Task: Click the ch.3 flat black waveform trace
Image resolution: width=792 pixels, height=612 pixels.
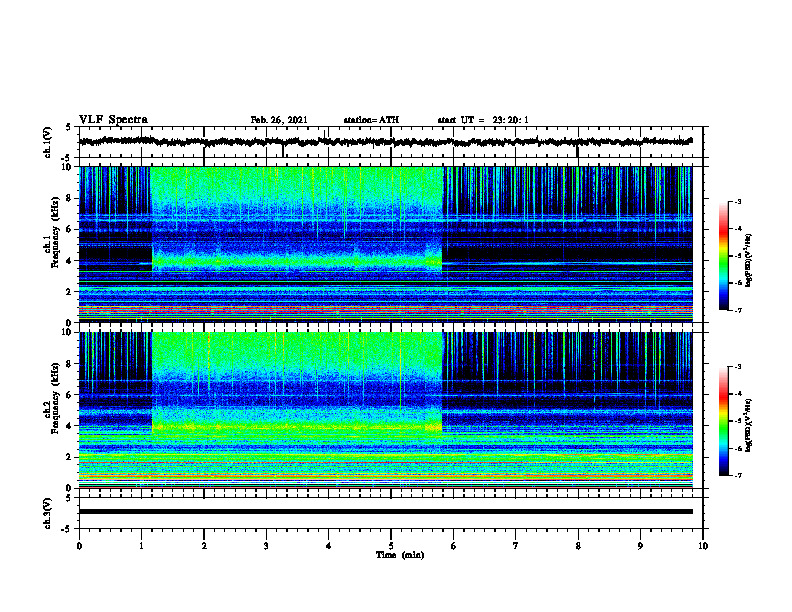Action: point(385,512)
